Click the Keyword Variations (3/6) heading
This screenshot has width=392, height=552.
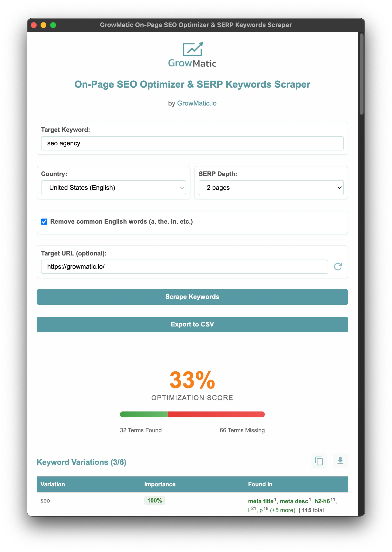(82, 462)
